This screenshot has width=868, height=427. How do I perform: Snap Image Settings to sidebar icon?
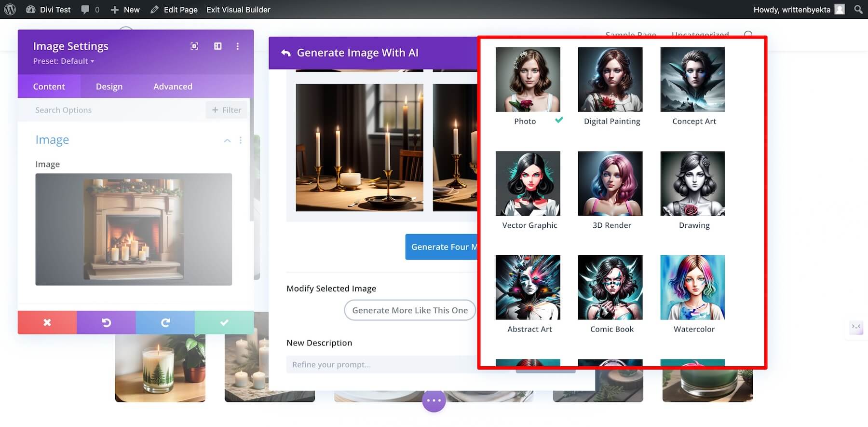point(218,46)
